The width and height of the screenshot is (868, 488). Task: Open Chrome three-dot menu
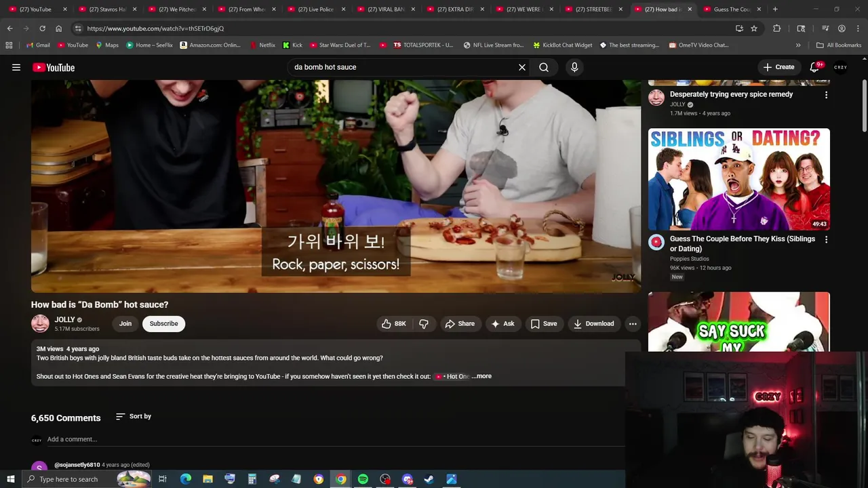857,28
